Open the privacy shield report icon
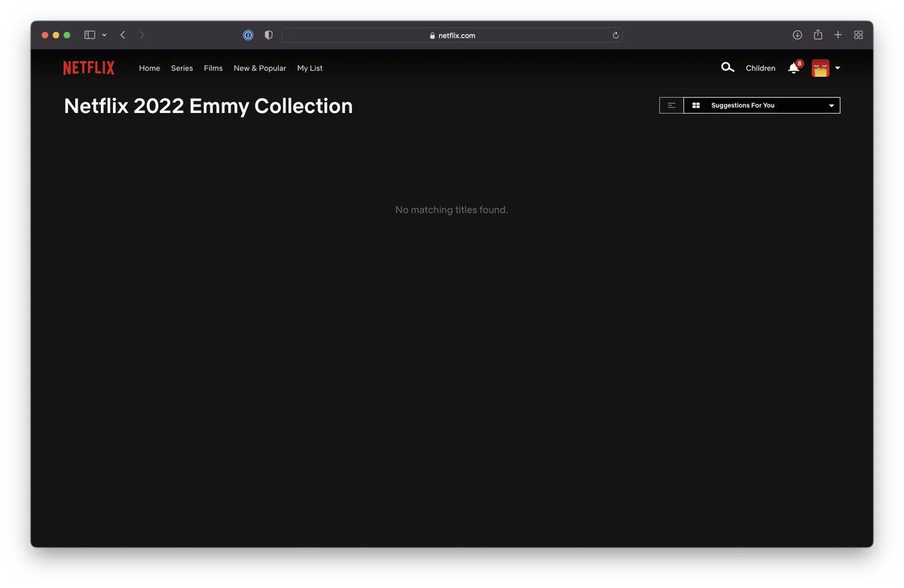The image size is (904, 588). pyautogui.click(x=268, y=35)
